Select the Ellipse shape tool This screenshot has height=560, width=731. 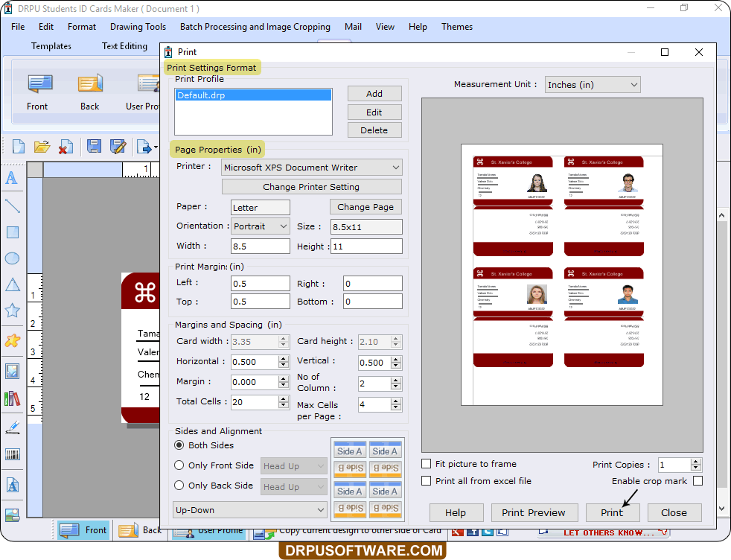pos(12,258)
